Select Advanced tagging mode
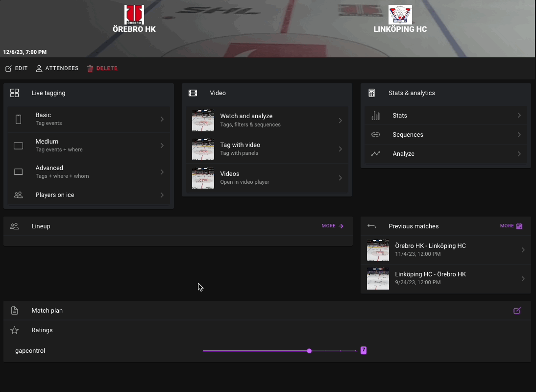This screenshot has height=392, width=536. pyautogui.click(x=88, y=172)
